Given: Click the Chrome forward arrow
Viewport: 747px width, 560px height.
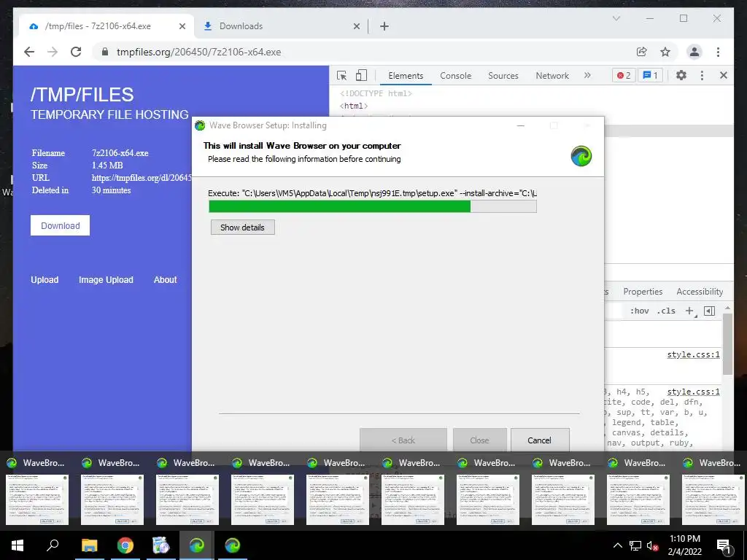Looking at the screenshot, I should 53,52.
